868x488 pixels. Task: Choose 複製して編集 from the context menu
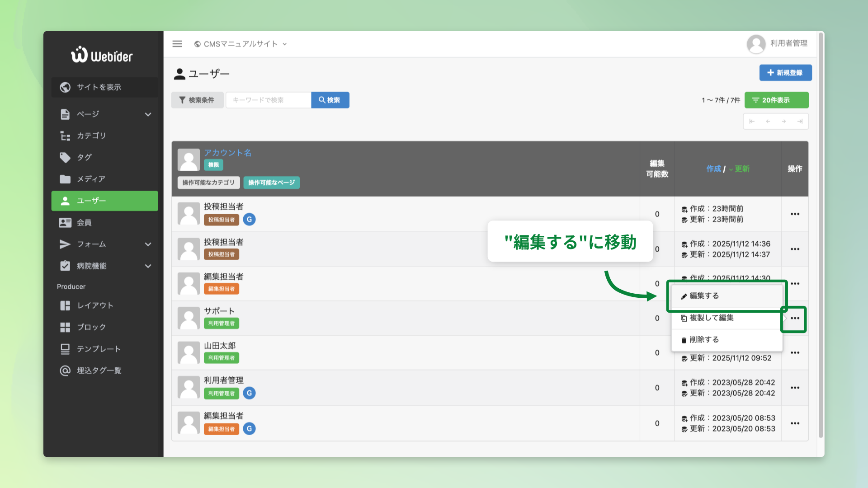[727, 318]
